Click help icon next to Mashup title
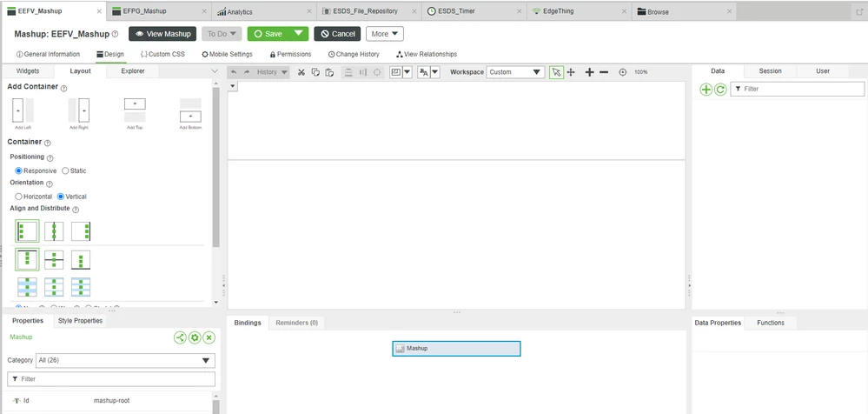 pyautogui.click(x=116, y=34)
